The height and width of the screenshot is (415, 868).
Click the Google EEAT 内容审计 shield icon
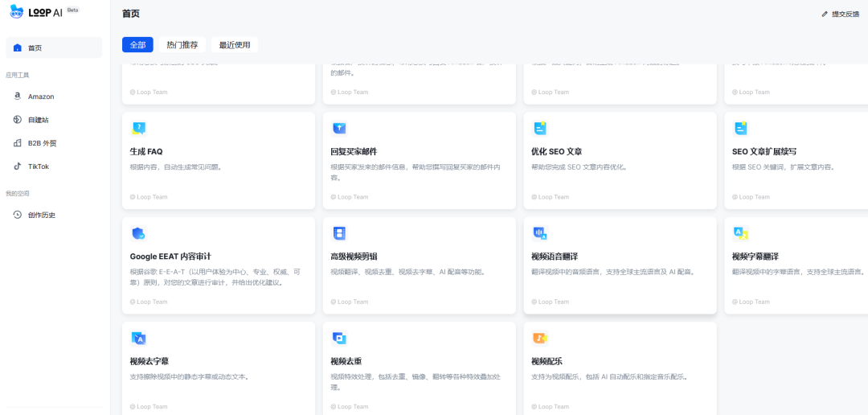point(138,233)
